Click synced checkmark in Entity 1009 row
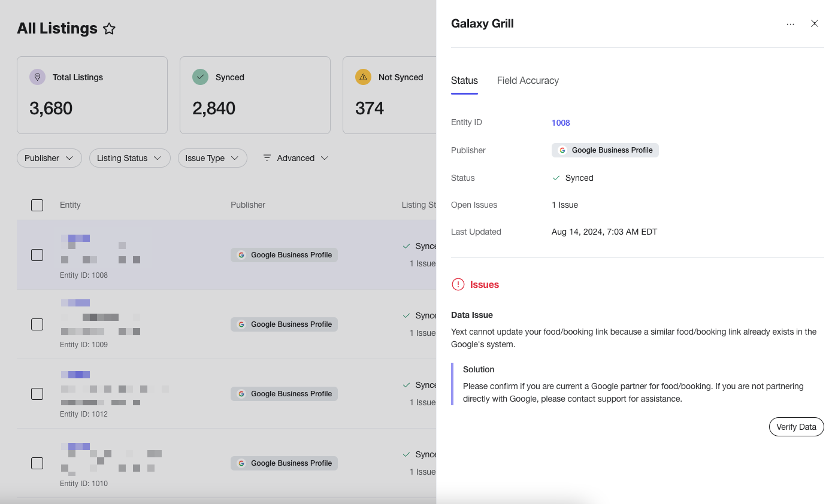Viewport: 835px width, 504px height. tap(407, 315)
